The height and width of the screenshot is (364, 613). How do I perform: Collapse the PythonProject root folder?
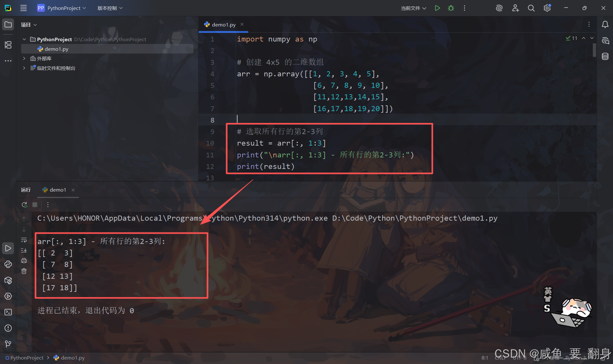[24, 39]
